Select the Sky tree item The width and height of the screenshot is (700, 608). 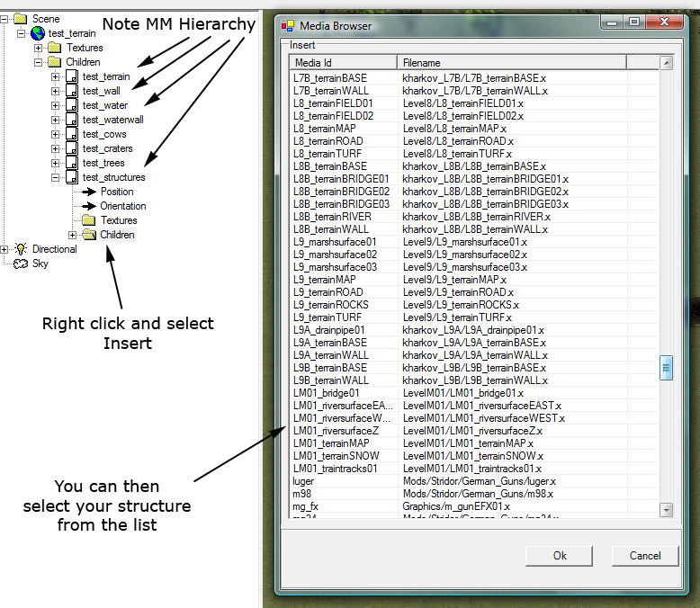[x=40, y=264]
